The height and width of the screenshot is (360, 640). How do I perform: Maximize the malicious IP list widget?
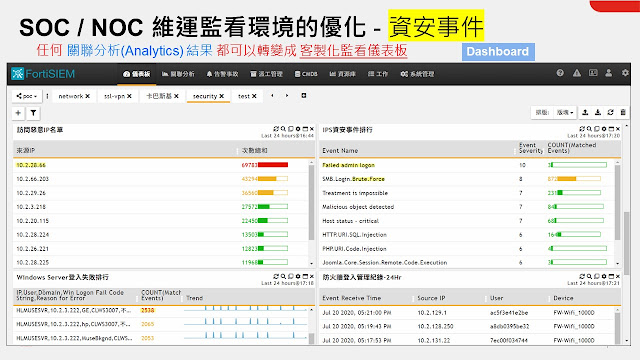[x=305, y=129]
